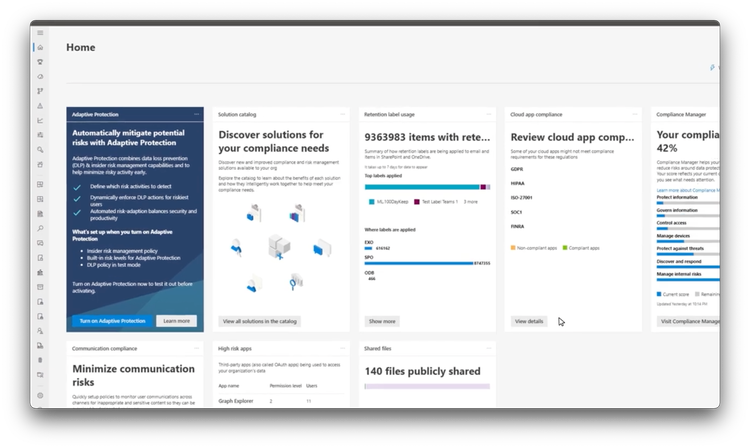Open the Compliance Manager trophy icon

40,62
